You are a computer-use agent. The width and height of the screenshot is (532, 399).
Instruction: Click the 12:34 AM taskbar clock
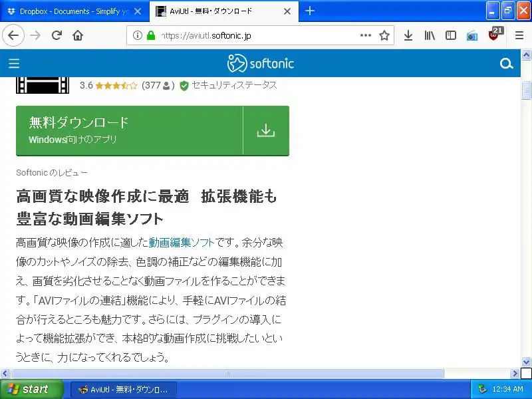(507, 389)
